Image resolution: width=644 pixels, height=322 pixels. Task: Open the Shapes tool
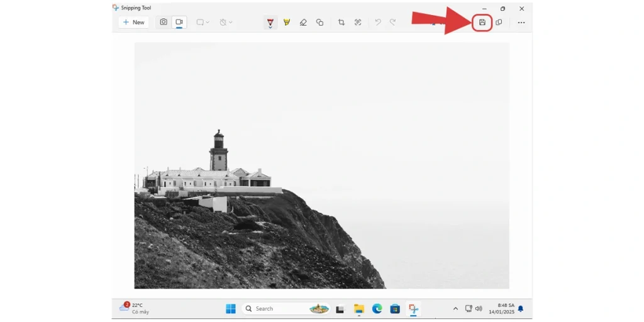(319, 23)
